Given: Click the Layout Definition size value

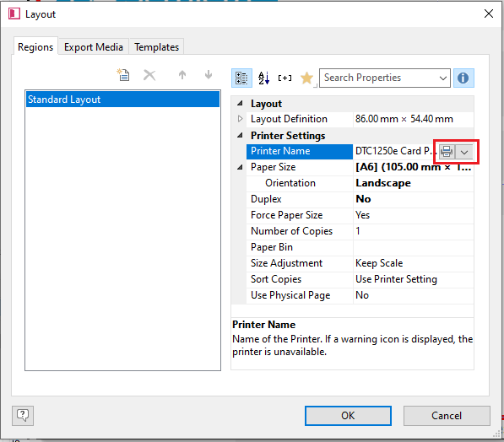Looking at the screenshot, I should click(x=404, y=119).
